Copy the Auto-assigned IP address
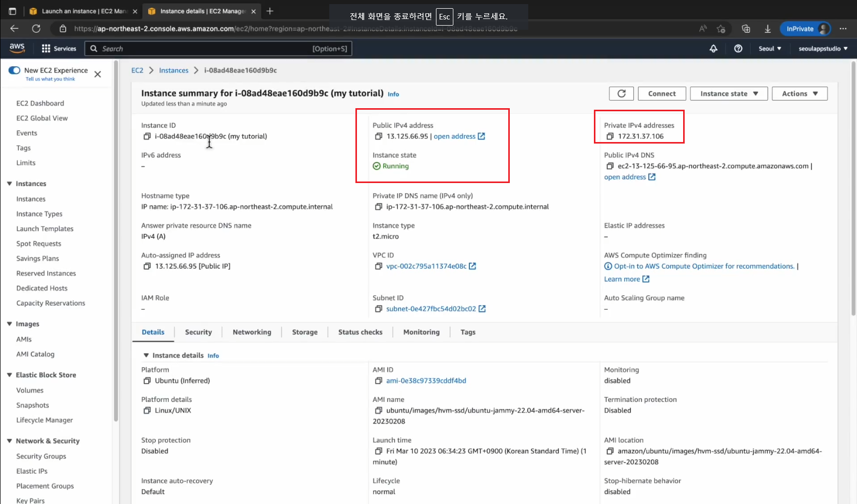The width and height of the screenshot is (857, 504). coord(147,266)
